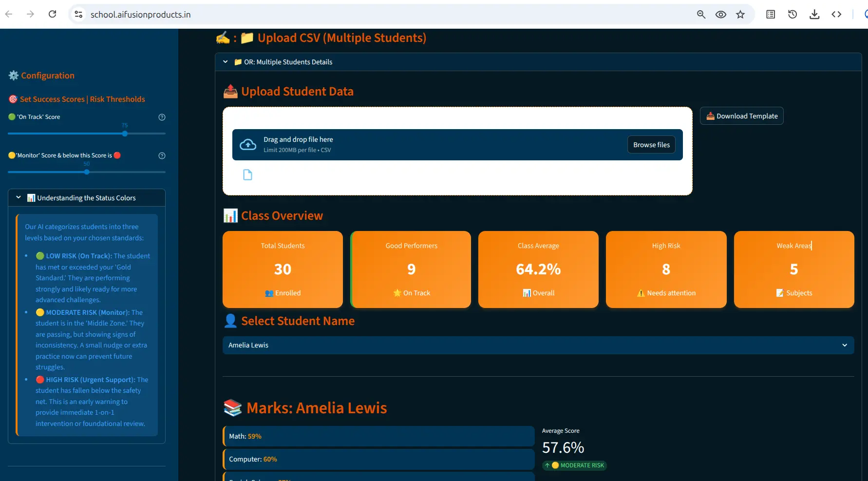Click the Upload CSV folder icon in heading

[247, 38]
